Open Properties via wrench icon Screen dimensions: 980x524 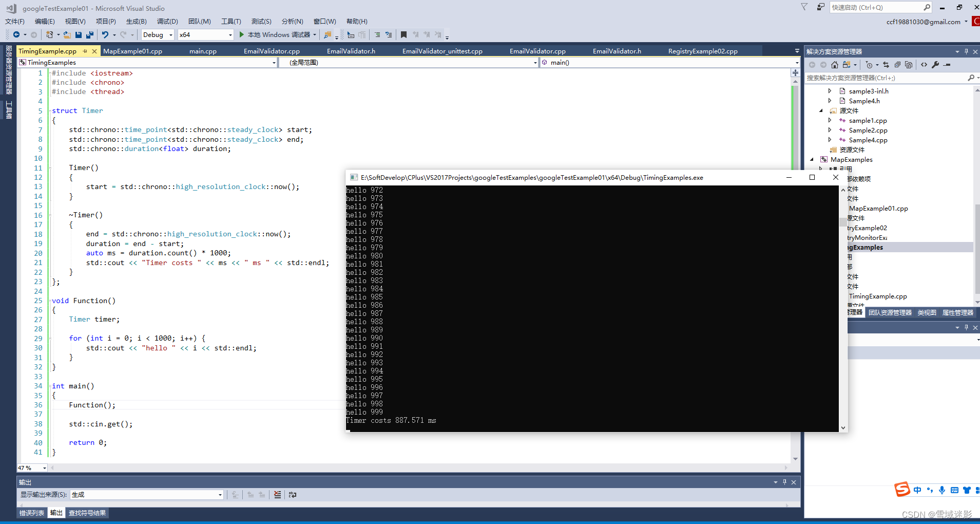tap(935, 65)
